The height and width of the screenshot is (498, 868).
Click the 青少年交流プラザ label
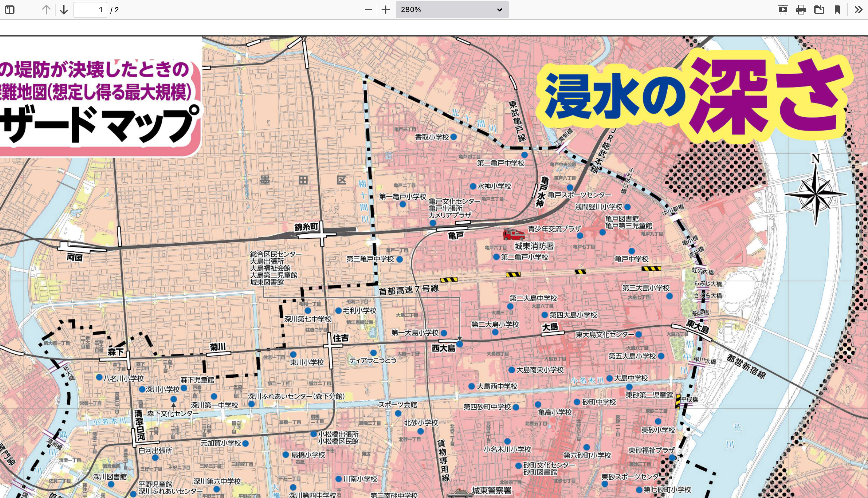[555, 229]
